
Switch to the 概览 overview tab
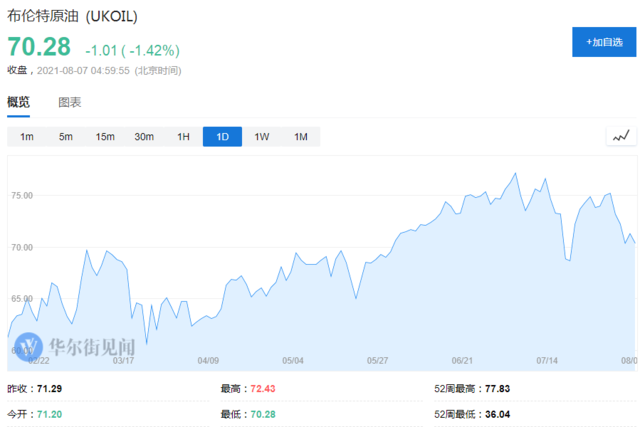pyautogui.click(x=18, y=102)
